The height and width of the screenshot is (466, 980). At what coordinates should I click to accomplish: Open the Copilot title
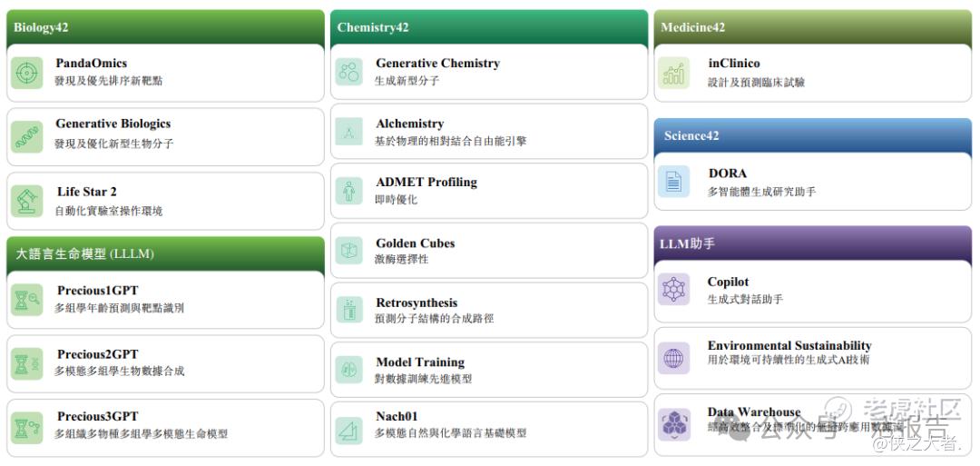pyautogui.click(x=728, y=283)
